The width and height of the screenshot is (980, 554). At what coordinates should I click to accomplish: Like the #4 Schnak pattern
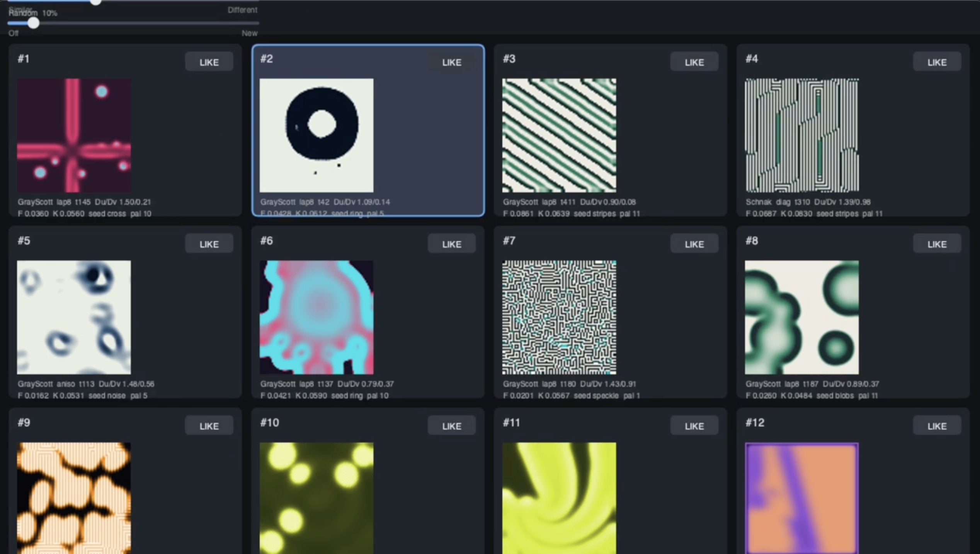pos(937,62)
